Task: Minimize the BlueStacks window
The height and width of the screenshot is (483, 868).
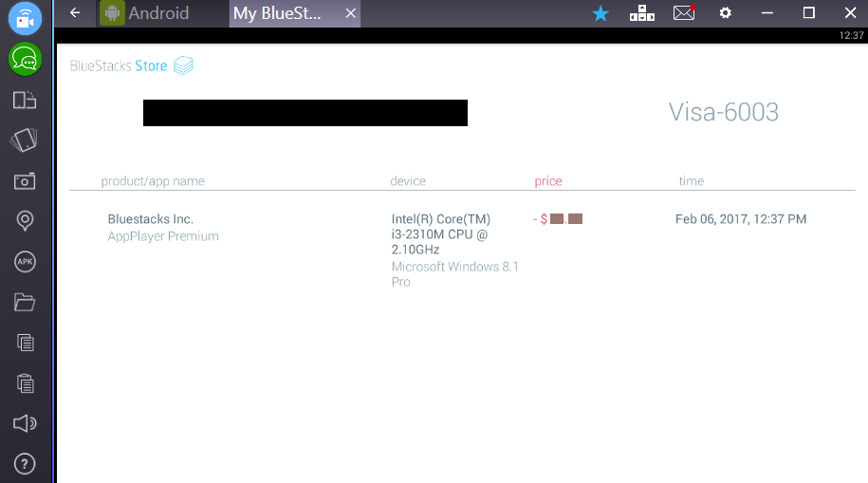Action: point(767,12)
